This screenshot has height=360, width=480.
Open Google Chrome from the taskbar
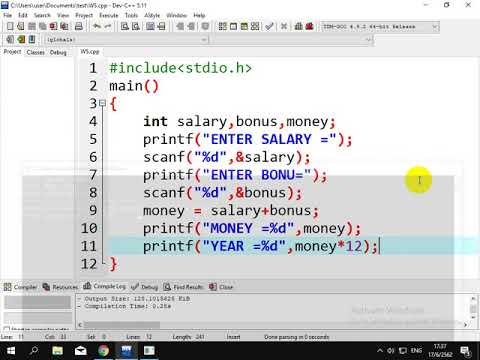coord(103,351)
